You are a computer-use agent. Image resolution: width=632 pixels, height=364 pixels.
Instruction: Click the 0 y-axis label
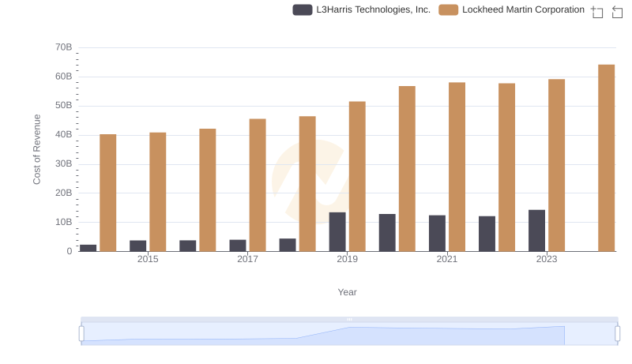(70, 251)
